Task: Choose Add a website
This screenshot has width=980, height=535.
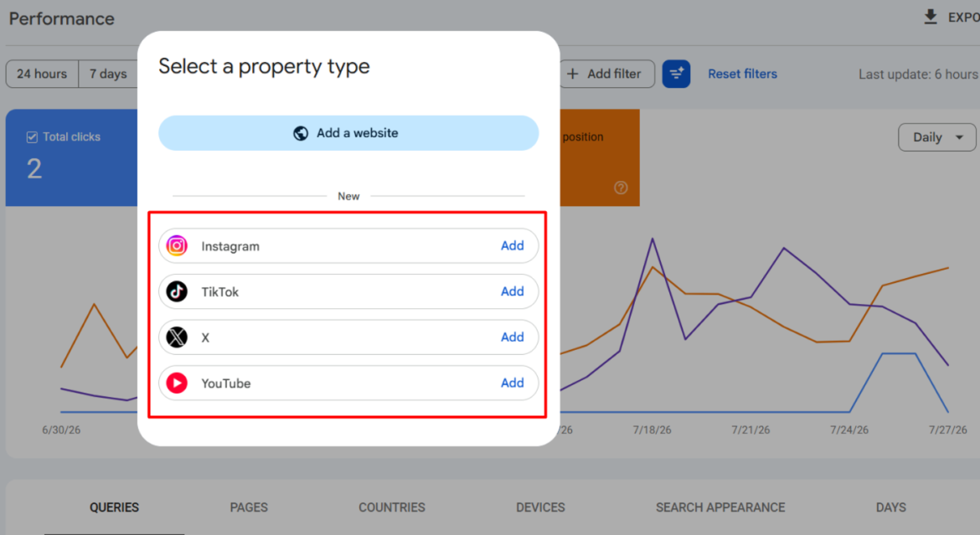Action: 348,133
